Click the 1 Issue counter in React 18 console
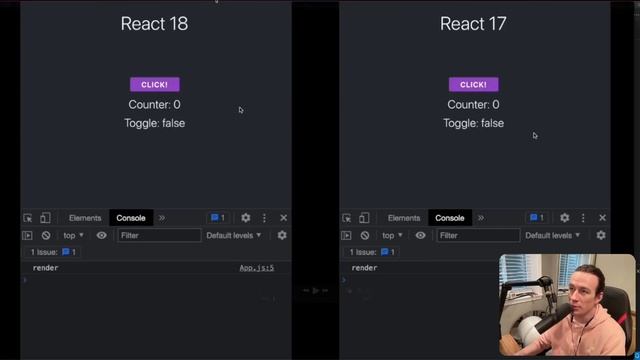Image resolution: width=640 pixels, height=360 pixels. 53,252
